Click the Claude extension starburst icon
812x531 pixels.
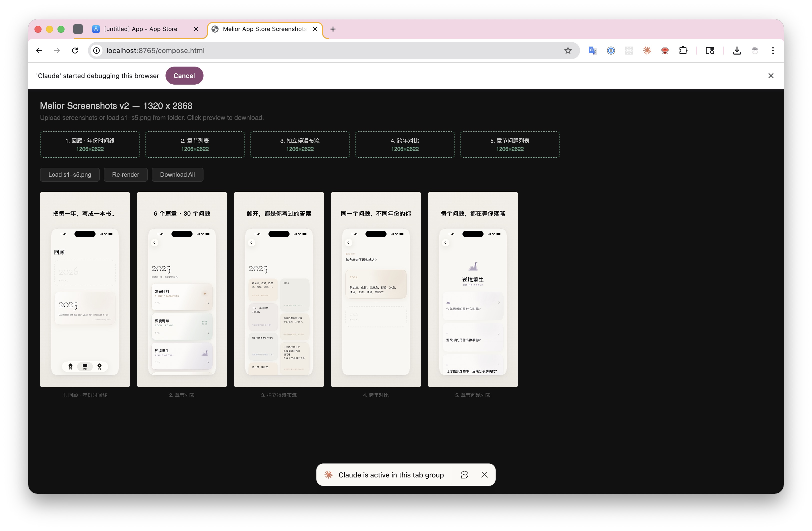[647, 51]
